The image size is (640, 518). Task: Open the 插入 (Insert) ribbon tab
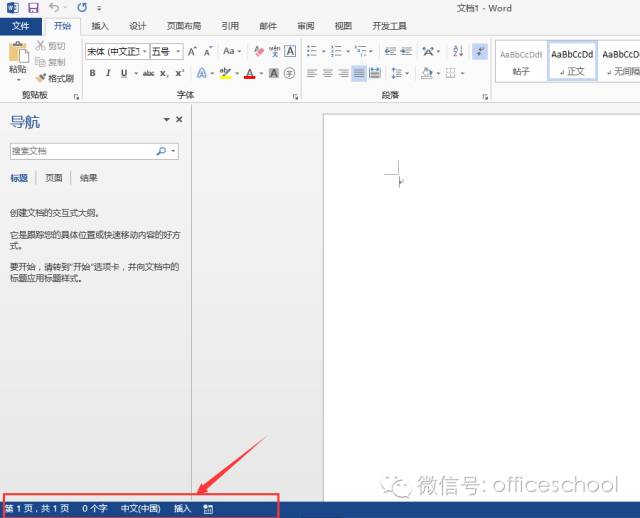point(100,27)
